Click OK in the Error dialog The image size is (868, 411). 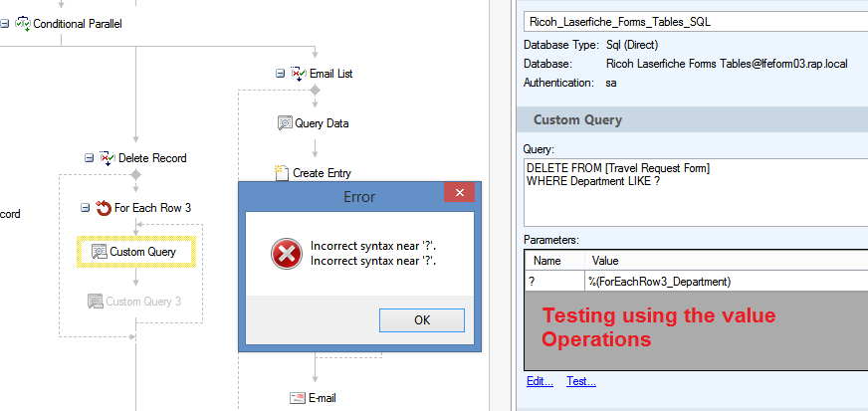pyautogui.click(x=422, y=320)
